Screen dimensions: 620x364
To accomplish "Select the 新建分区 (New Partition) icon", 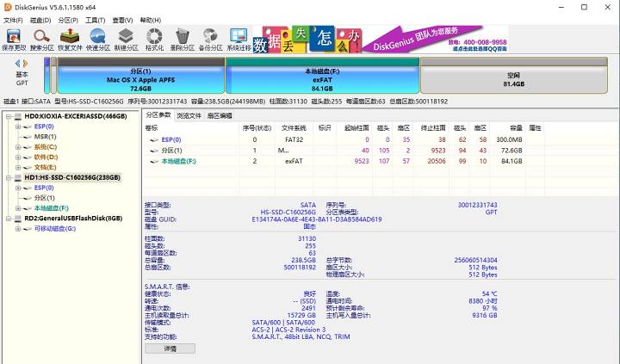I will 127,39.
